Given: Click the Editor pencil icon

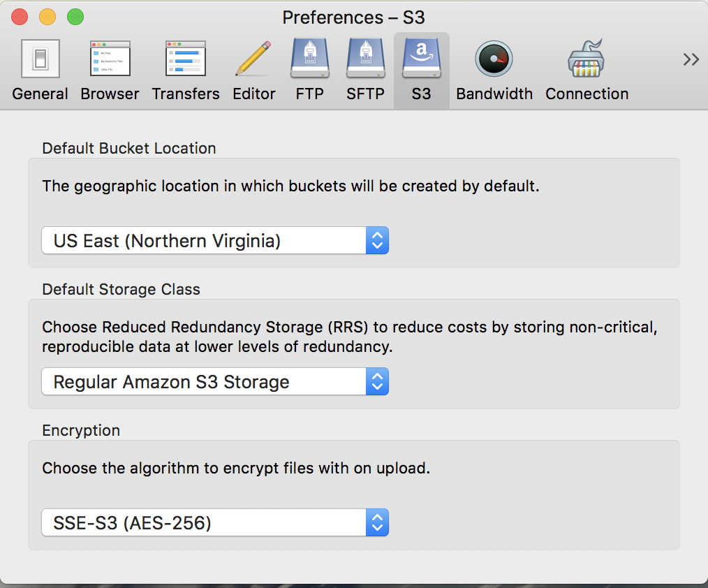Looking at the screenshot, I should click(253, 59).
